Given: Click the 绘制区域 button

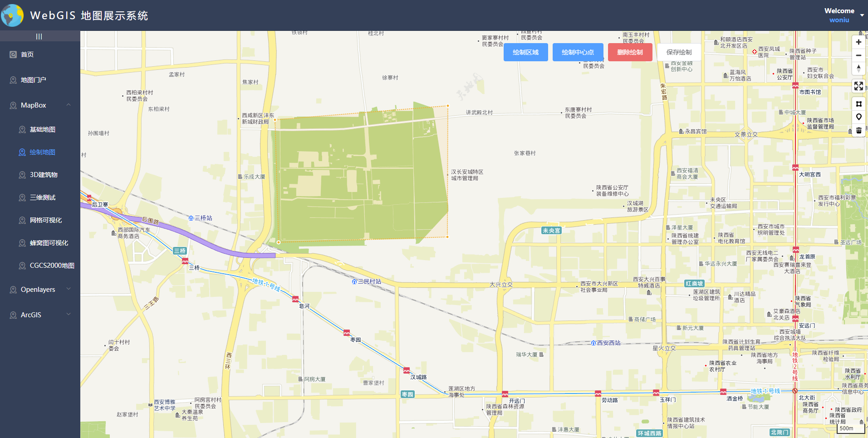Looking at the screenshot, I should (x=525, y=52).
